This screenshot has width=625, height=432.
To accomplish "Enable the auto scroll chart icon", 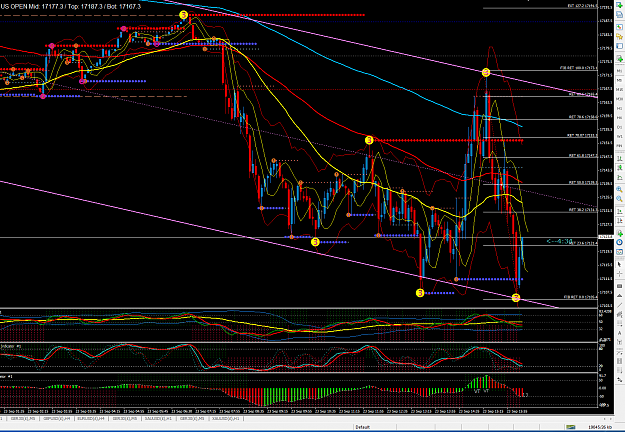I will tap(620, 212).
